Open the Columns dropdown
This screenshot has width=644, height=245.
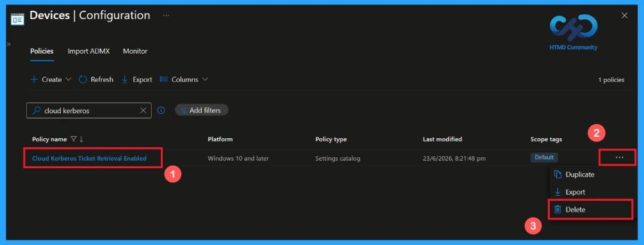(x=184, y=79)
